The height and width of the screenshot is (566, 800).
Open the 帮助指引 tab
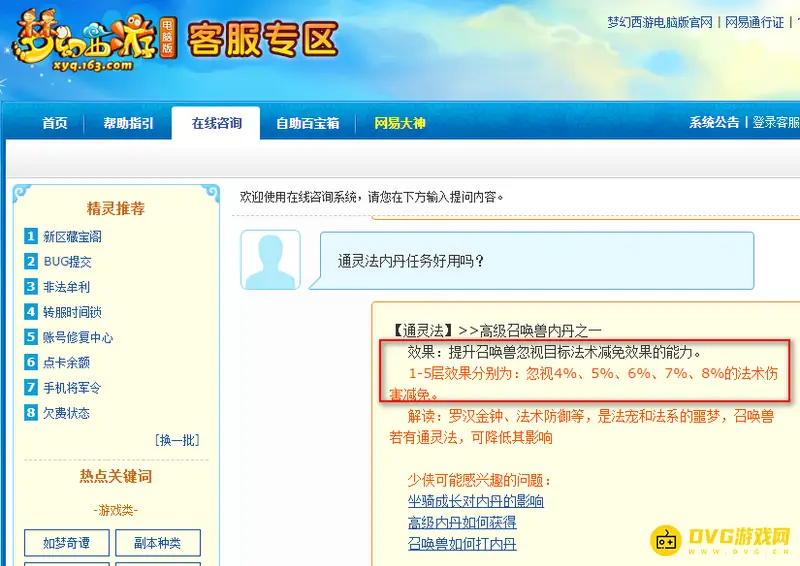coord(128,123)
